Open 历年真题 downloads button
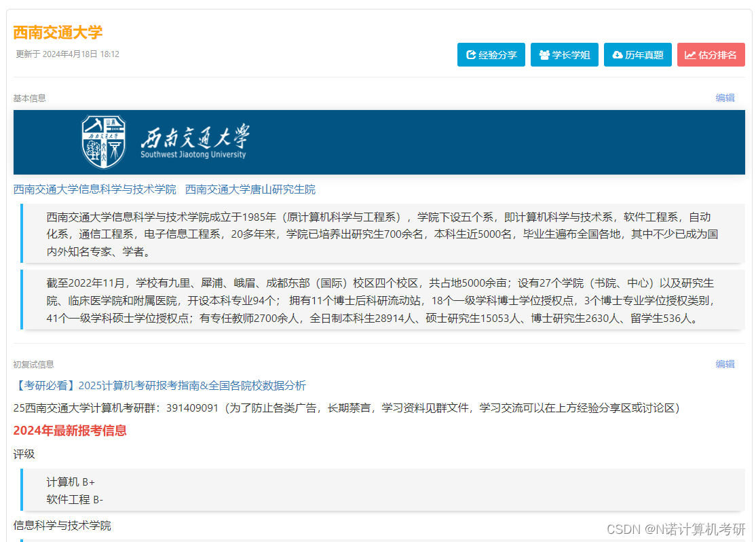 pyautogui.click(x=637, y=55)
